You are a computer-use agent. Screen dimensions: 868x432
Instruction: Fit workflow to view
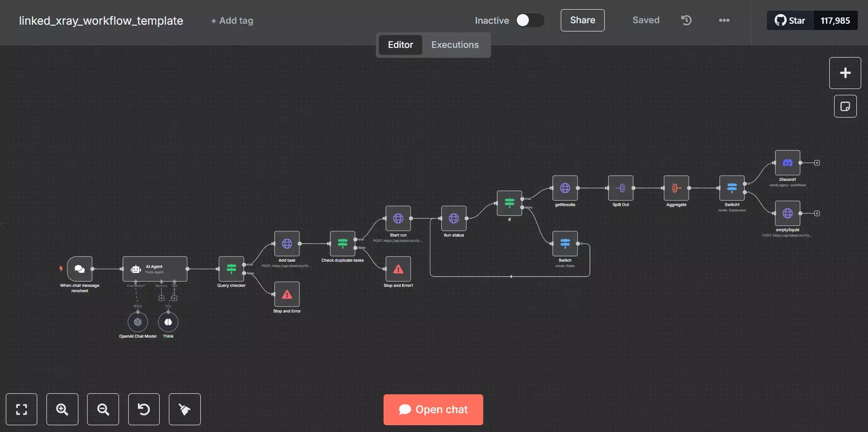[22, 409]
